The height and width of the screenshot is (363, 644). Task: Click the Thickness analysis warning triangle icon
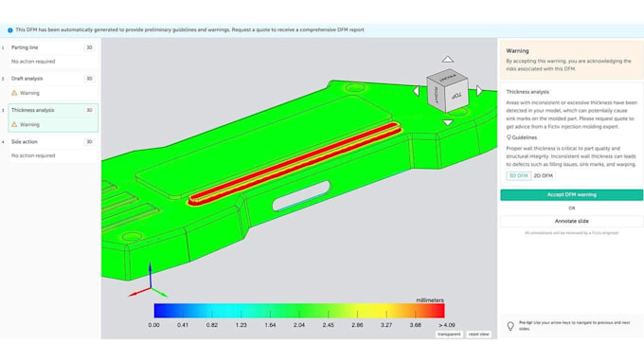click(x=14, y=124)
